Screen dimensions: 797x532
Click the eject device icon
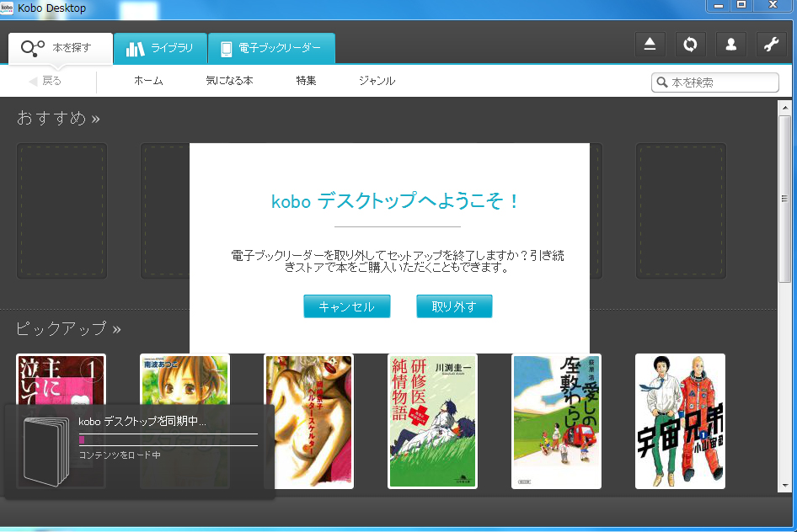click(650, 45)
